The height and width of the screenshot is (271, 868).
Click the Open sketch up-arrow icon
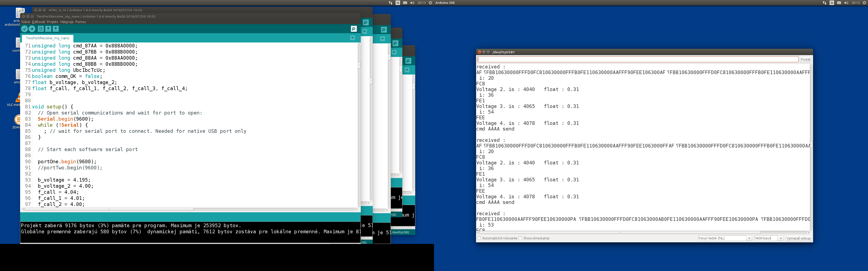point(48,29)
